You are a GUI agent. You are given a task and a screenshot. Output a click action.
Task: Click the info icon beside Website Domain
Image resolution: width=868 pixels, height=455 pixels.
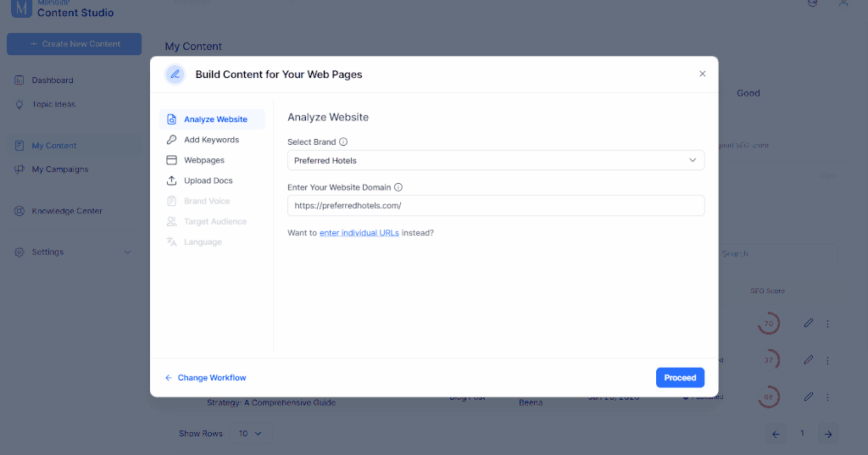click(398, 187)
